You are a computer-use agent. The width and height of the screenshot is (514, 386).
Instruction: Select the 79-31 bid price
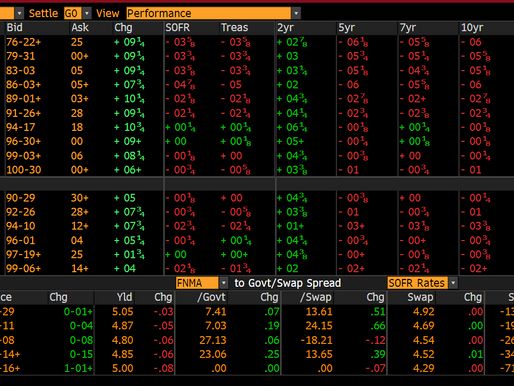pyautogui.click(x=21, y=56)
